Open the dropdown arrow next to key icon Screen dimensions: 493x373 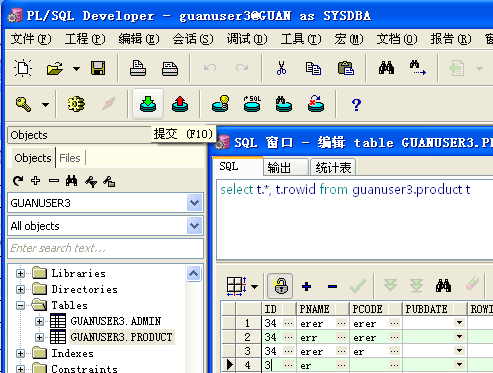(x=45, y=105)
